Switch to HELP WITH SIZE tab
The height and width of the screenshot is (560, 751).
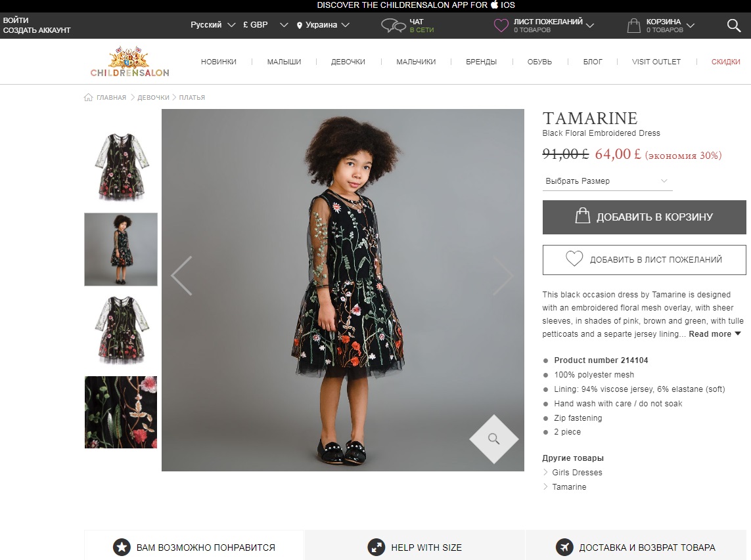pos(415,545)
